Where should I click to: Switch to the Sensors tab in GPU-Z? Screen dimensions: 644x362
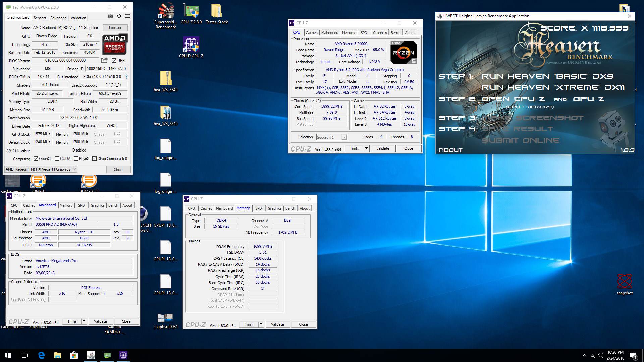[40, 18]
